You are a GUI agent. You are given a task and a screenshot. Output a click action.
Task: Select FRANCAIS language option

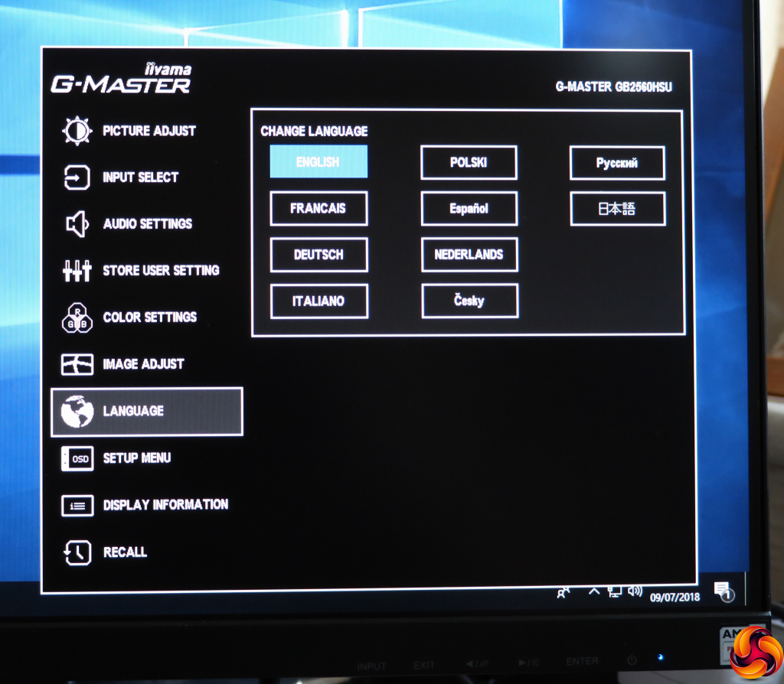pyautogui.click(x=318, y=208)
